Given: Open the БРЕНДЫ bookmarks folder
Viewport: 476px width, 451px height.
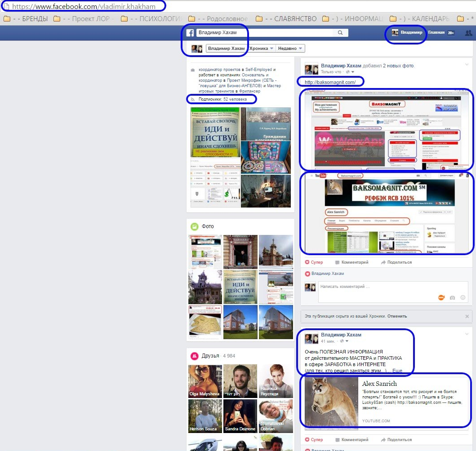Looking at the screenshot, I should pos(26,19).
